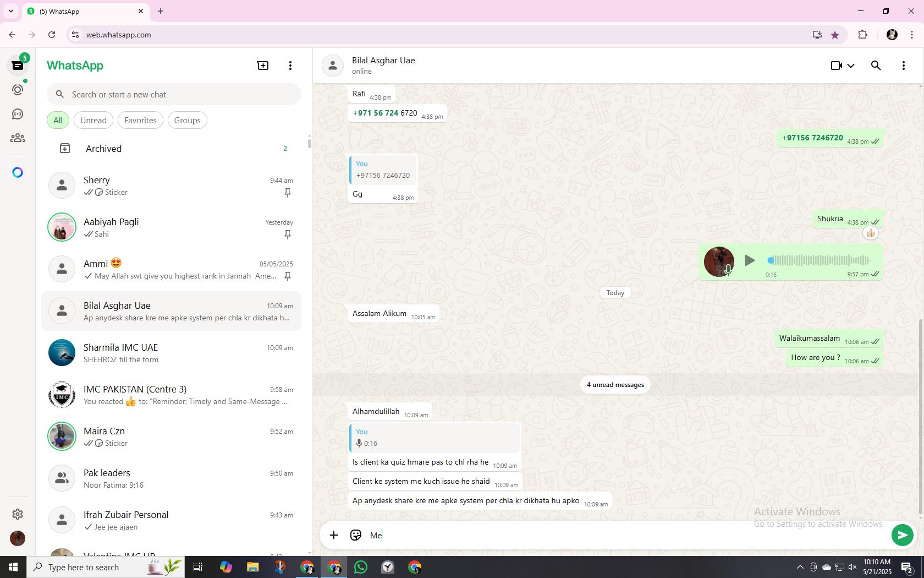
Task: Click the phone number +971 56 724 6720
Action: (x=384, y=113)
